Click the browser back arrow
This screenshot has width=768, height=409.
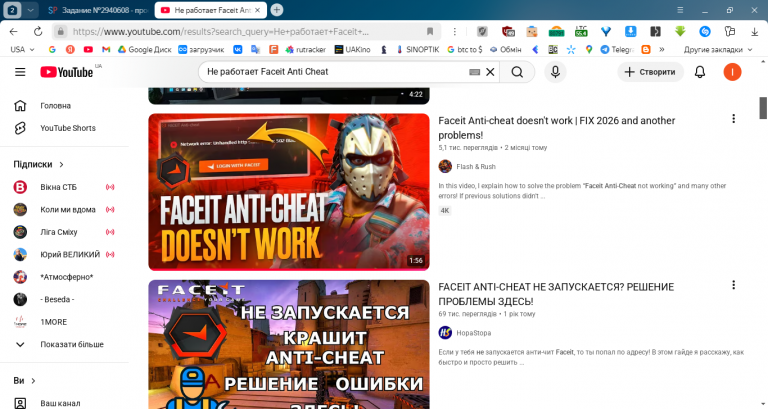click(x=13, y=31)
